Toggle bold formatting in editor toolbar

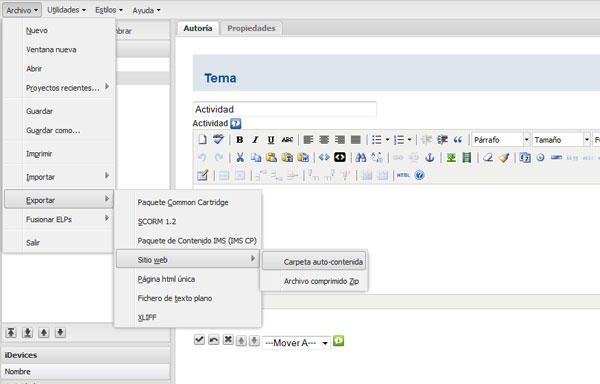240,140
